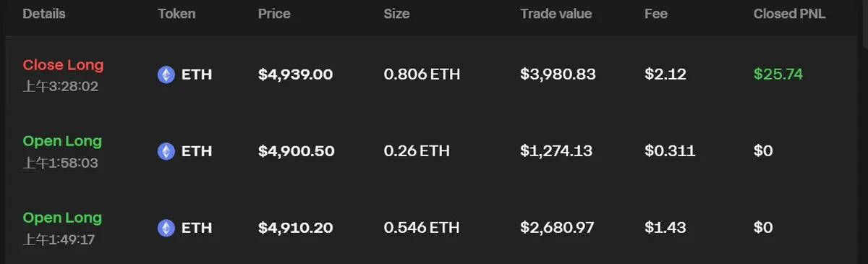Click the ETH icon in 1:58:03 row

[166, 151]
